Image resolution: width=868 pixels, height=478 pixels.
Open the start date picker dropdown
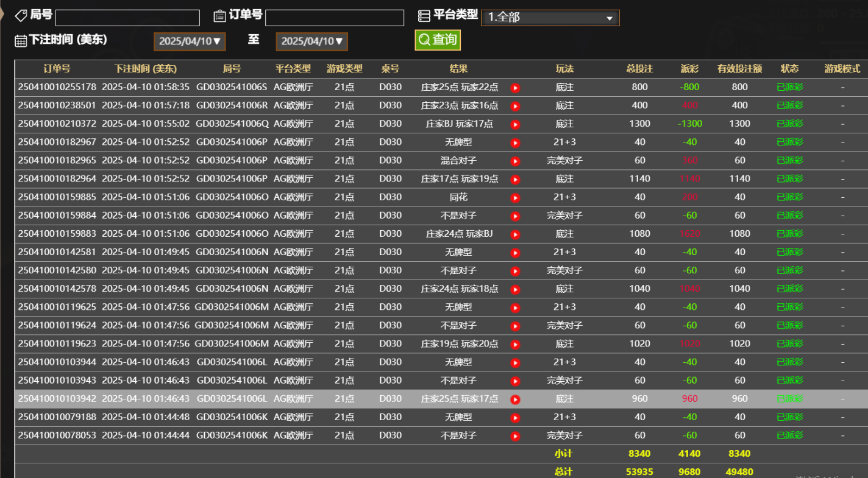pyautogui.click(x=191, y=41)
